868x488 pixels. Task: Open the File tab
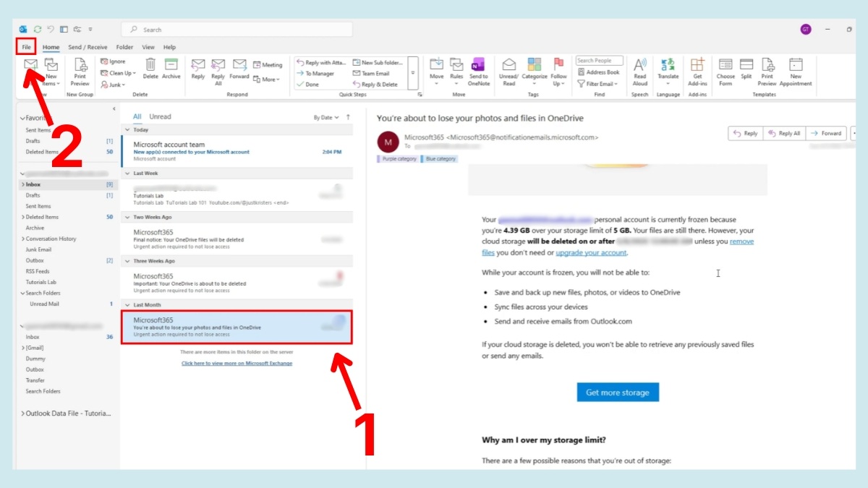(26, 47)
